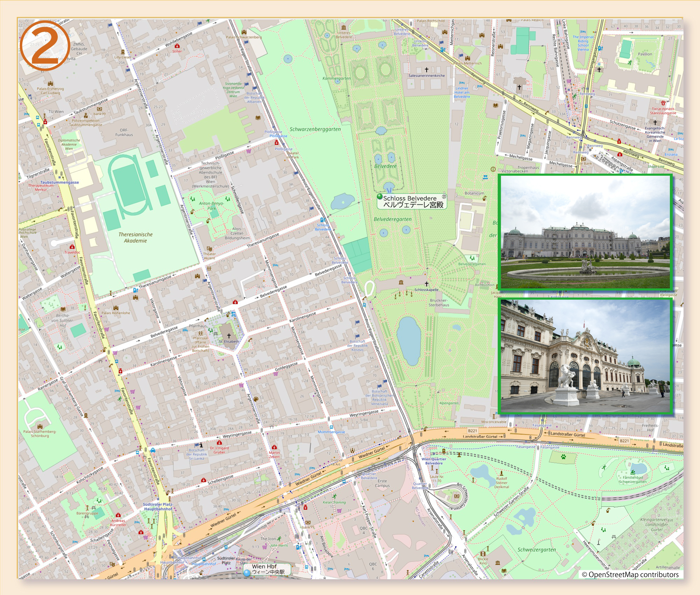Click the Salesianerinnenkirche cross icon

427,70
